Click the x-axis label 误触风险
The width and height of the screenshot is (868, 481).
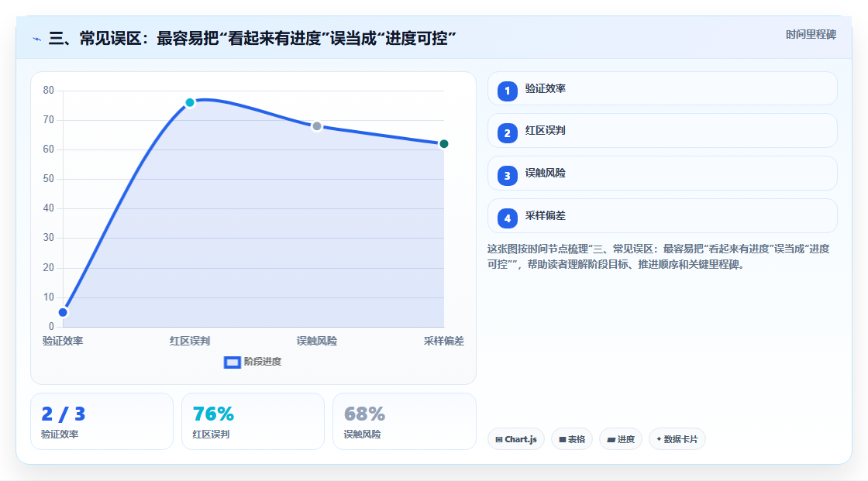[x=317, y=341]
